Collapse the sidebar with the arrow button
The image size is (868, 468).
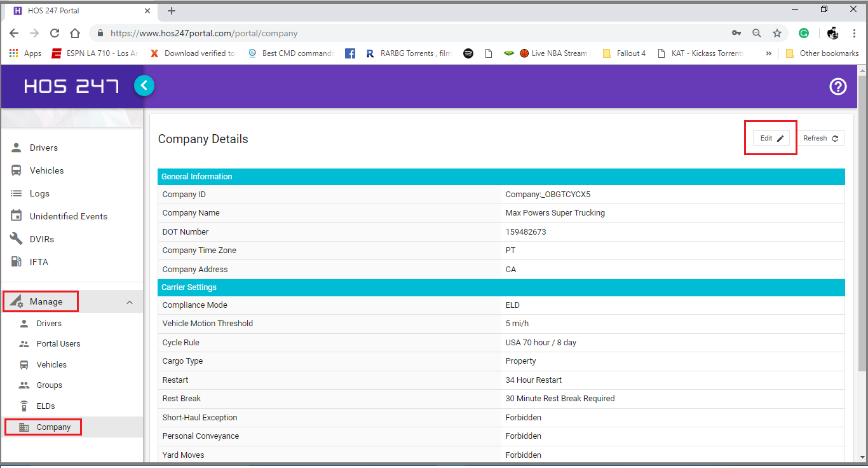click(144, 85)
